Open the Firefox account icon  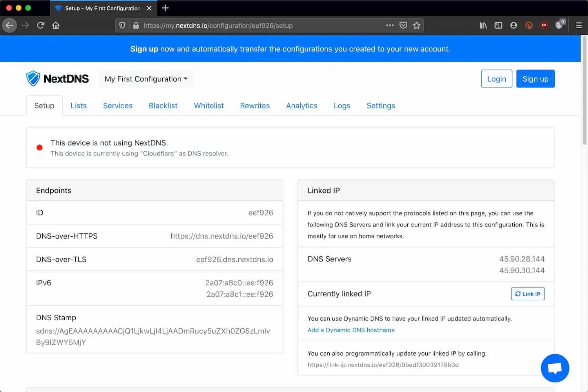click(x=514, y=26)
